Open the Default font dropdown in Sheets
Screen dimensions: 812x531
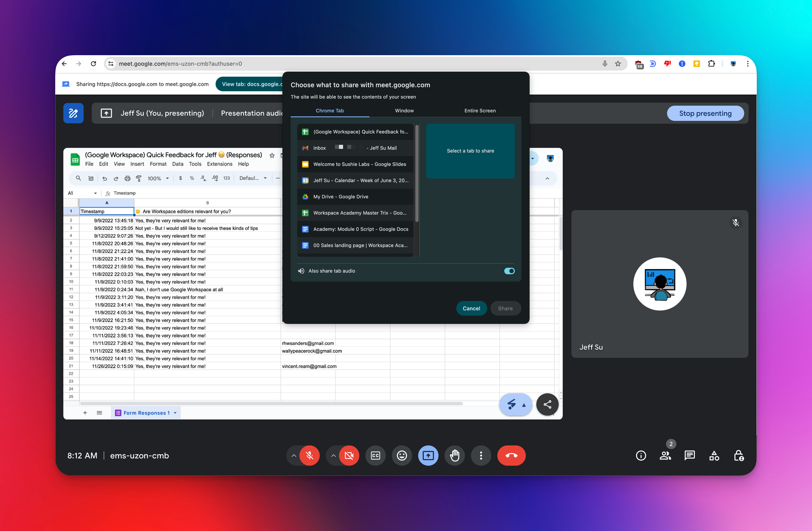coord(253,178)
